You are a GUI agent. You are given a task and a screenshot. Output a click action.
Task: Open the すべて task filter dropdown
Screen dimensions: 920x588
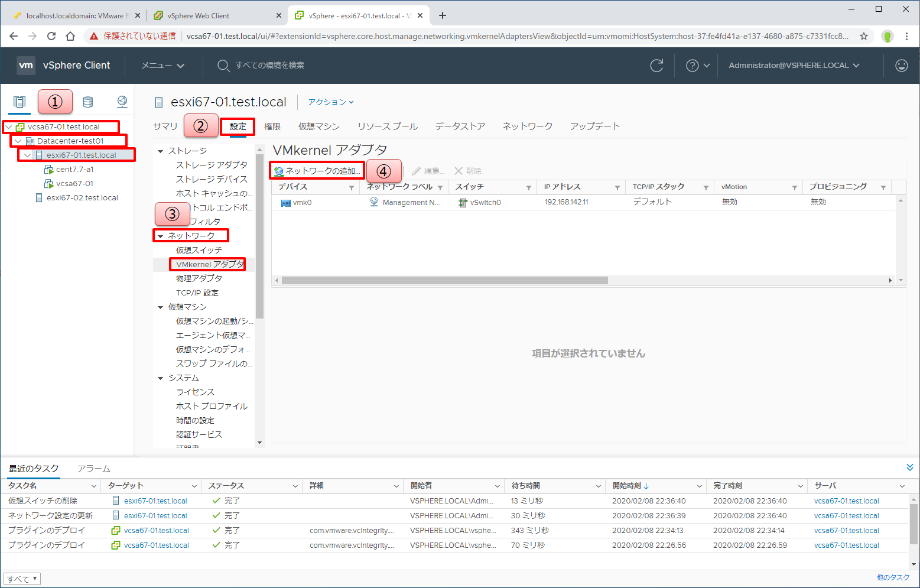pos(22,579)
